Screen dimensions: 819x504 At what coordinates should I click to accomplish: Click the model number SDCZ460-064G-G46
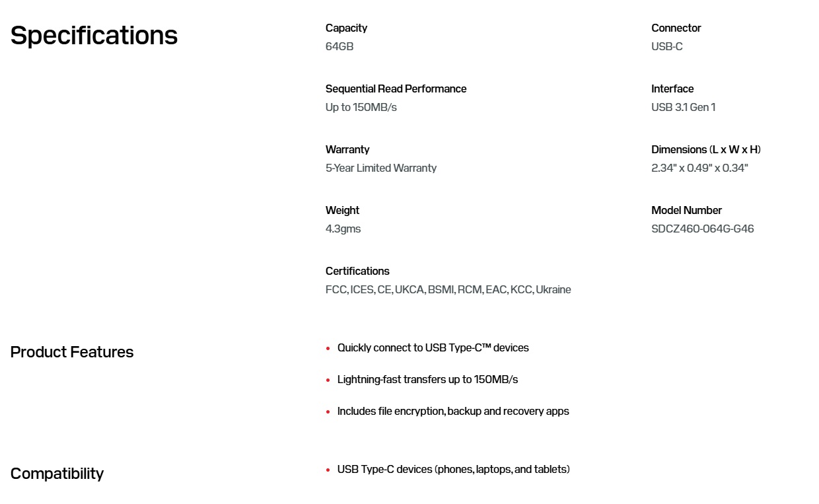tap(702, 229)
